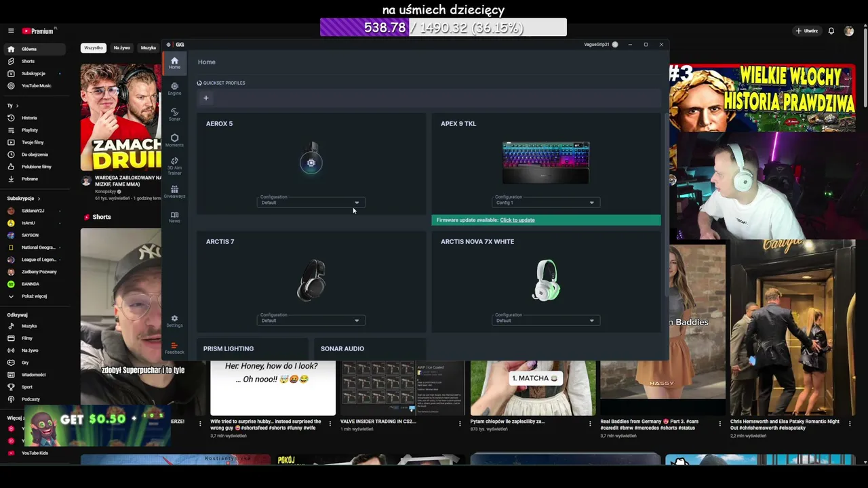
Task: Open options menu for Real Baddies from Germany short
Action: pos(720,424)
